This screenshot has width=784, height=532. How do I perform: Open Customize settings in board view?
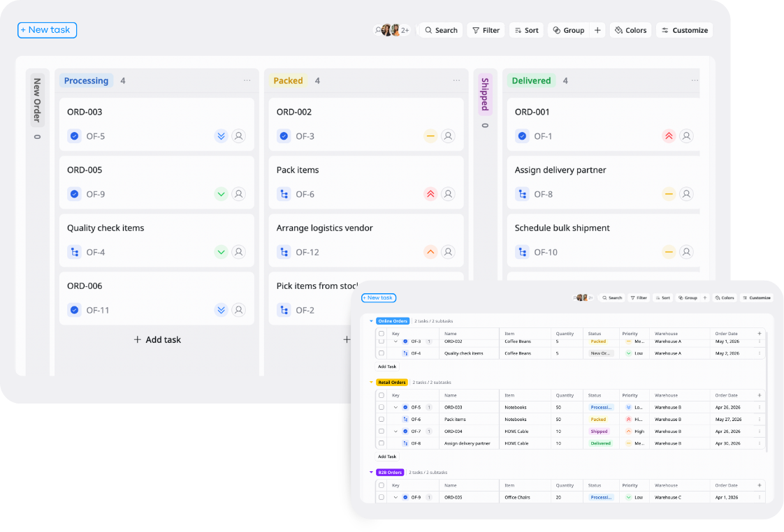pos(685,30)
